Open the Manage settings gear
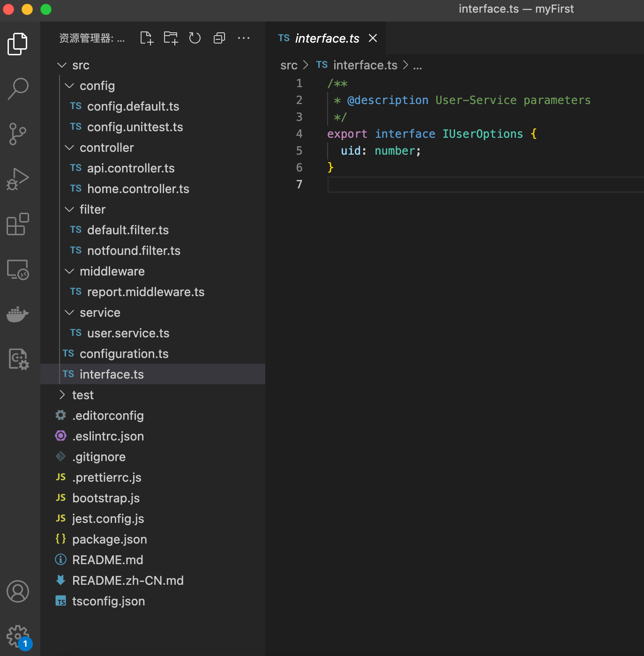The width and height of the screenshot is (644, 656). click(18, 636)
